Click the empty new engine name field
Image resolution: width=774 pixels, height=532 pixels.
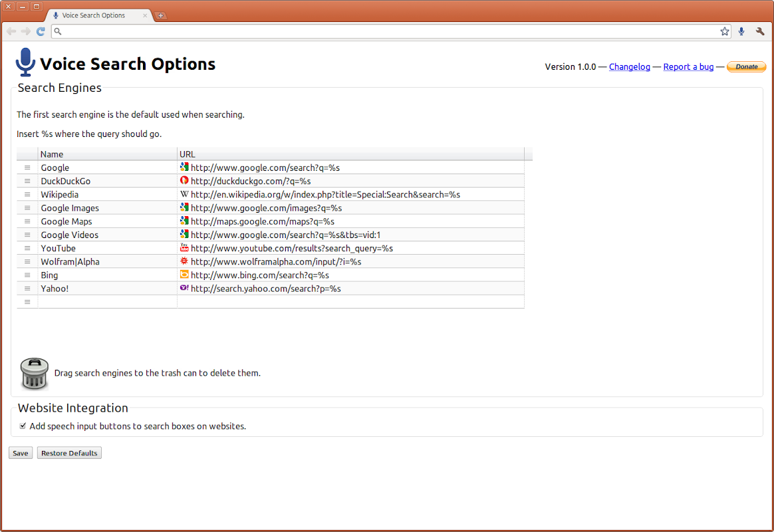(107, 302)
